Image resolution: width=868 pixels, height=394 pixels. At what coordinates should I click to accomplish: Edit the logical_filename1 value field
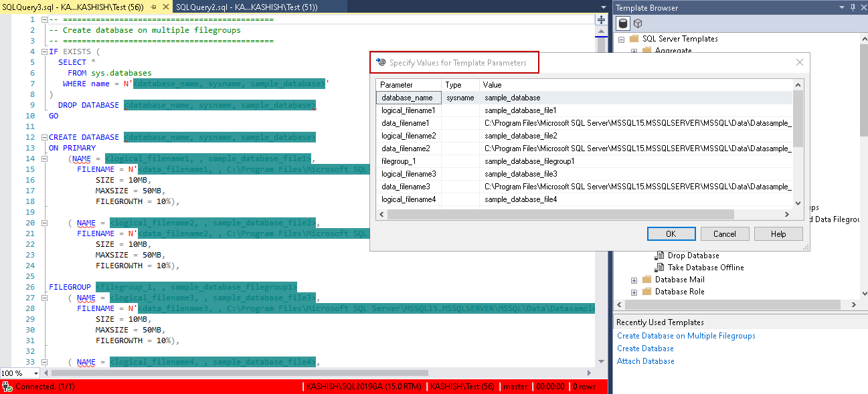tap(636, 110)
